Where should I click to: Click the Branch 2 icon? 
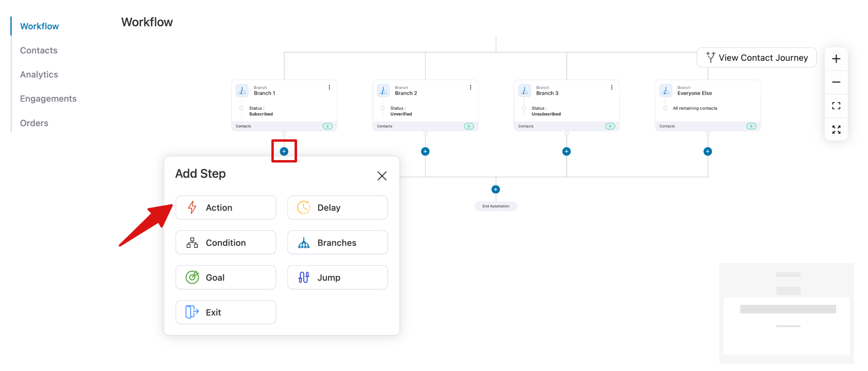pos(383,91)
